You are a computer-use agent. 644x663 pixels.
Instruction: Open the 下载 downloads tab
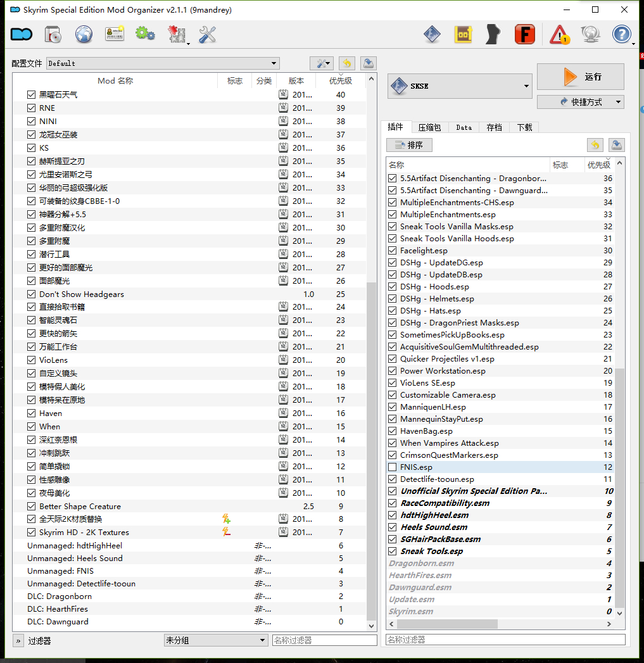coord(524,127)
